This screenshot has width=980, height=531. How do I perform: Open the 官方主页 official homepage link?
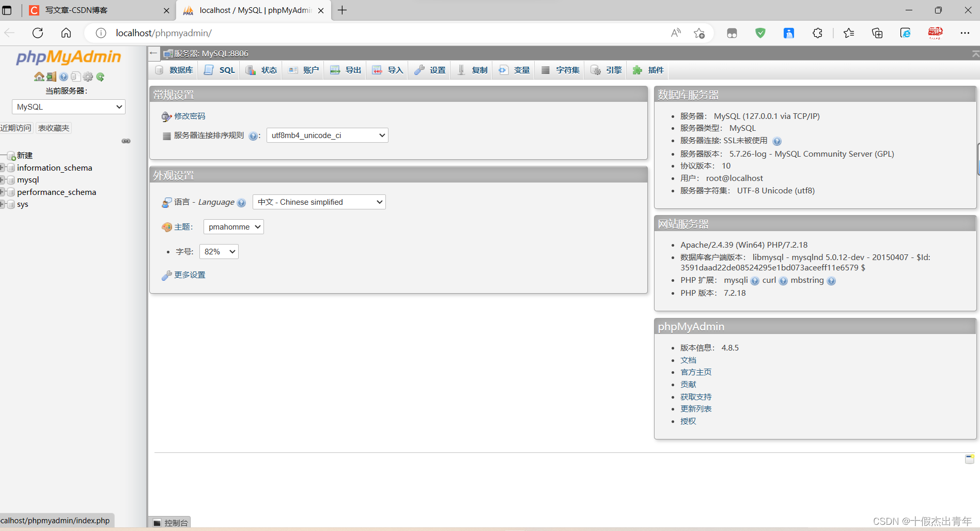point(696,372)
